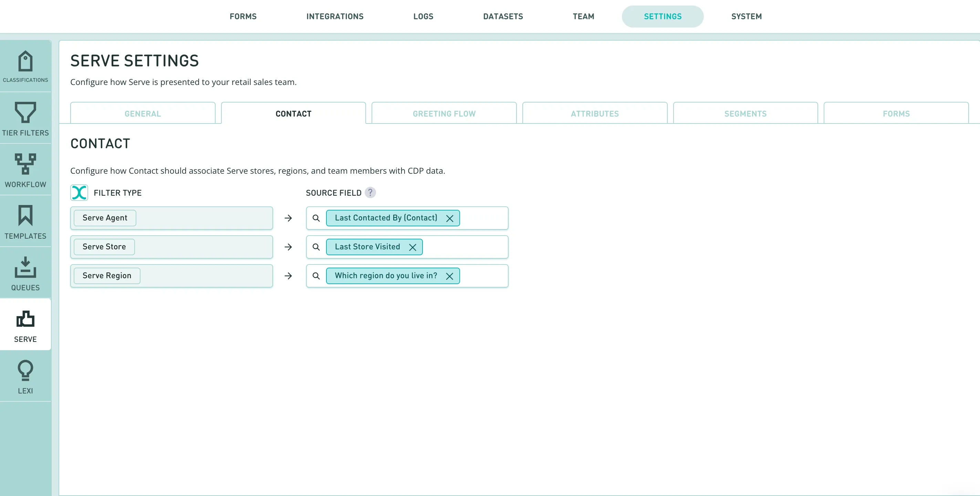The image size is (980, 496).
Task: Open the Classifications sidebar section
Action: [x=25, y=66]
